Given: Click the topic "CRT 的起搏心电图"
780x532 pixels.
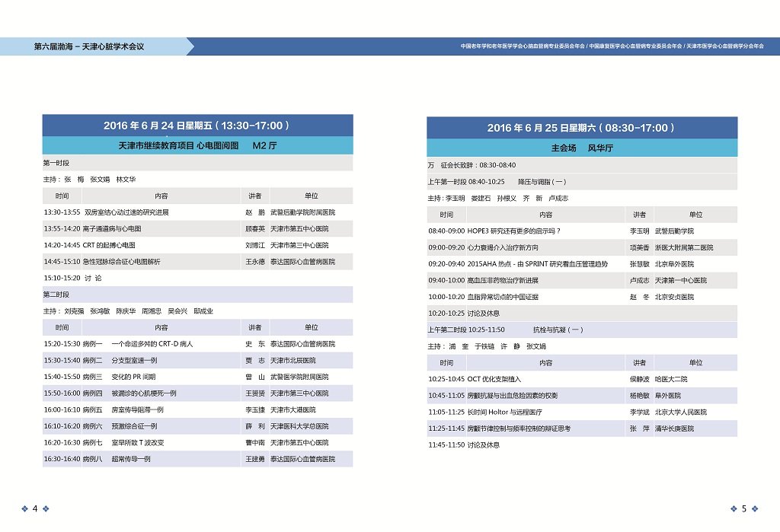Looking at the screenshot, I should pyautogui.click(x=109, y=245).
